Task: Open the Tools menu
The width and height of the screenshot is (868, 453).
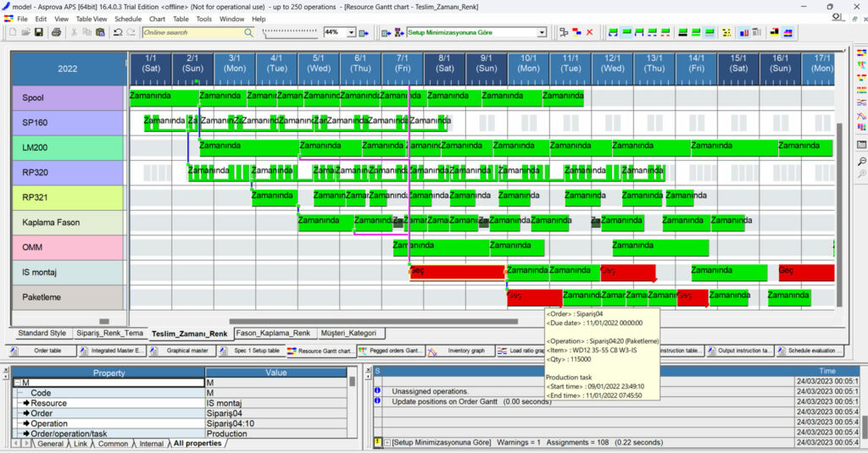Action: (x=203, y=19)
